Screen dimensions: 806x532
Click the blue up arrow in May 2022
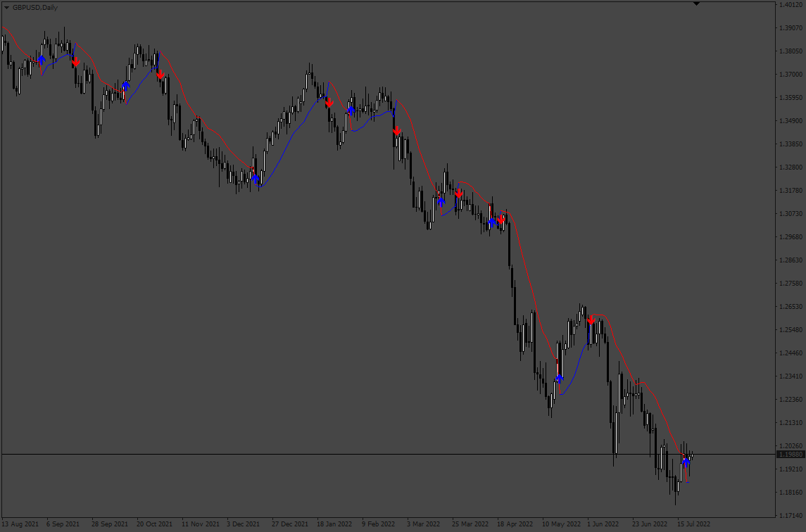click(x=559, y=379)
